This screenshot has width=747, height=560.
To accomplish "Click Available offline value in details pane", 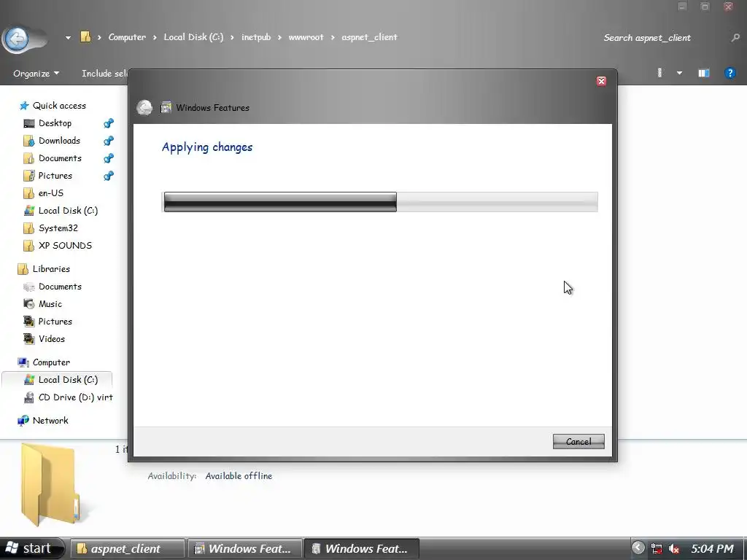I will (x=239, y=475).
